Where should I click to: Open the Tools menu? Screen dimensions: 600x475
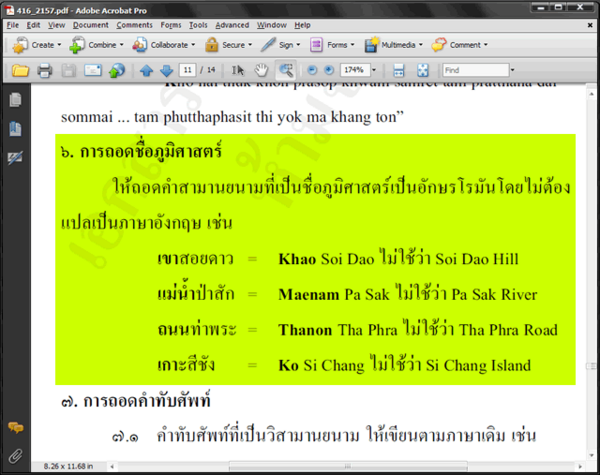tap(198, 25)
